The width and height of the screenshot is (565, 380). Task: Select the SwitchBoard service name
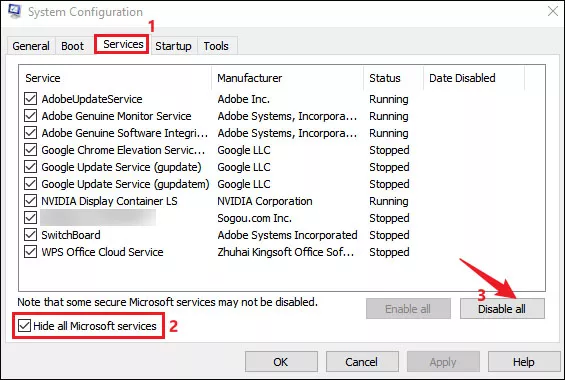click(71, 235)
